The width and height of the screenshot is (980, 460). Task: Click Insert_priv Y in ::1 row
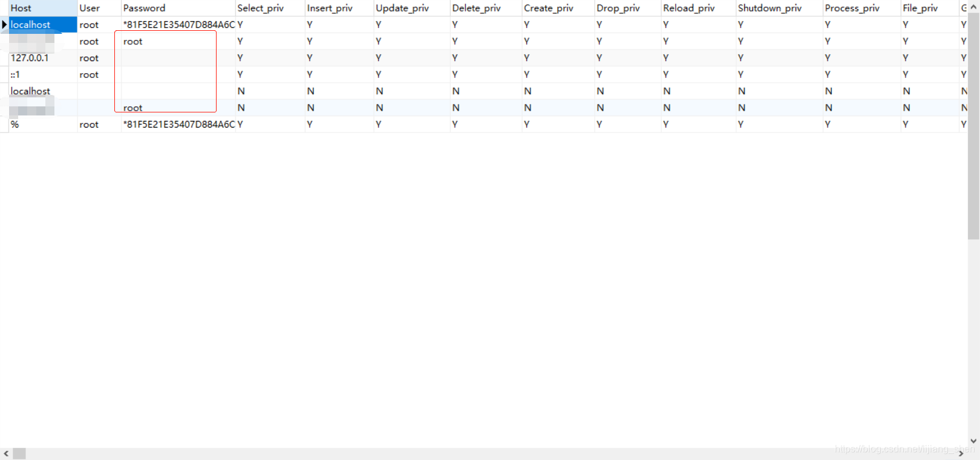click(339, 74)
